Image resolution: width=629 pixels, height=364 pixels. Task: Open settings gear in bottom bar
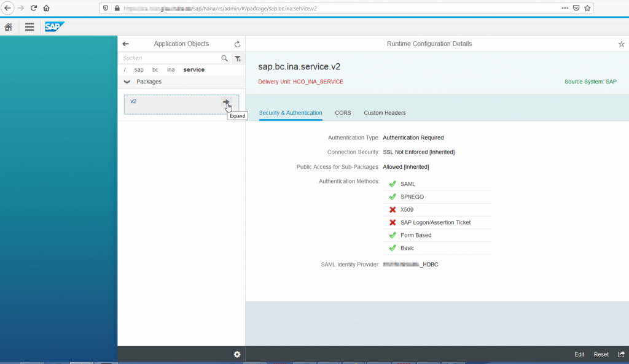coord(237,354)
